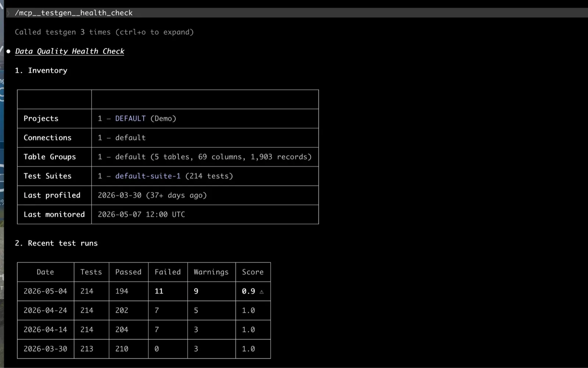Click the 'Called testgen 3 times' expand line
The height and width of the screenshot is (368, 588).
pos(104,32)
